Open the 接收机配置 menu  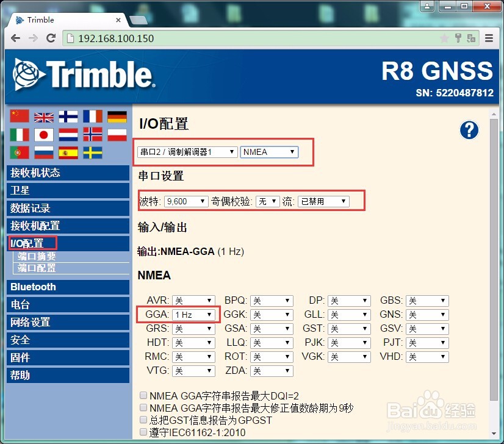point(68,226)
